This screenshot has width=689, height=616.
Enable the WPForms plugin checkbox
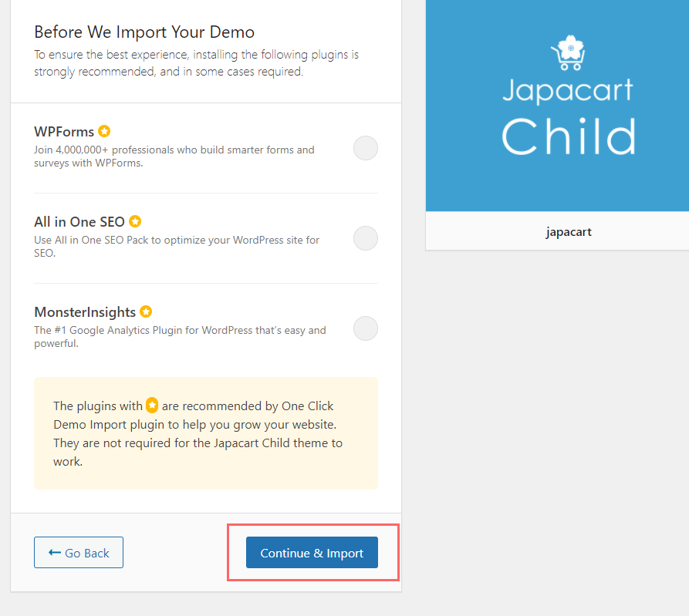[366, 148]
